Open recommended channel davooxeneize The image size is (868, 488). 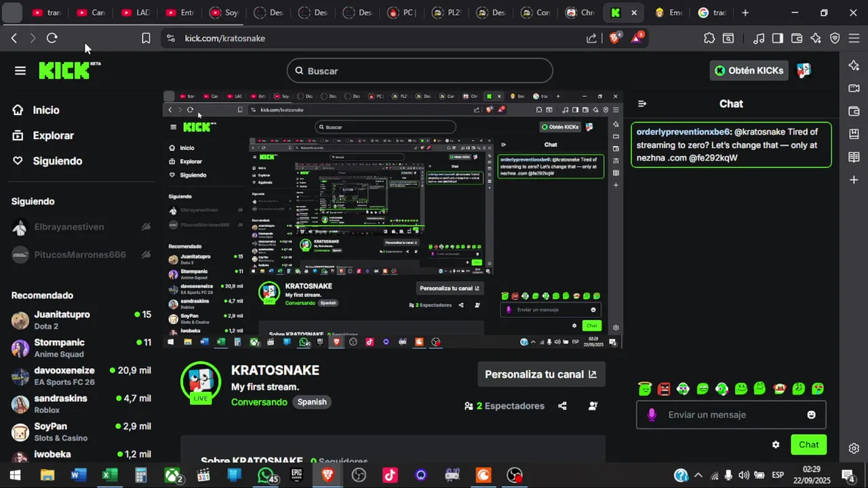point(81,376)
